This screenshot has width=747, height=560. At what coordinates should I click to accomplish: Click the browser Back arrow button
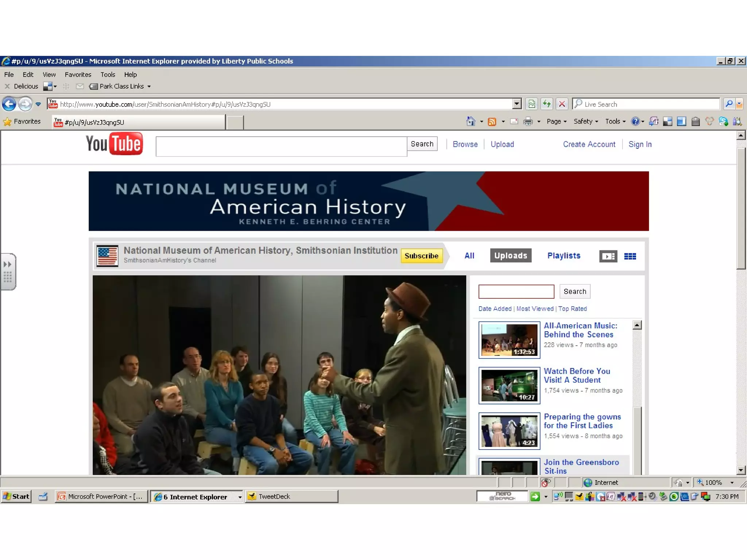tap(9, 104)
